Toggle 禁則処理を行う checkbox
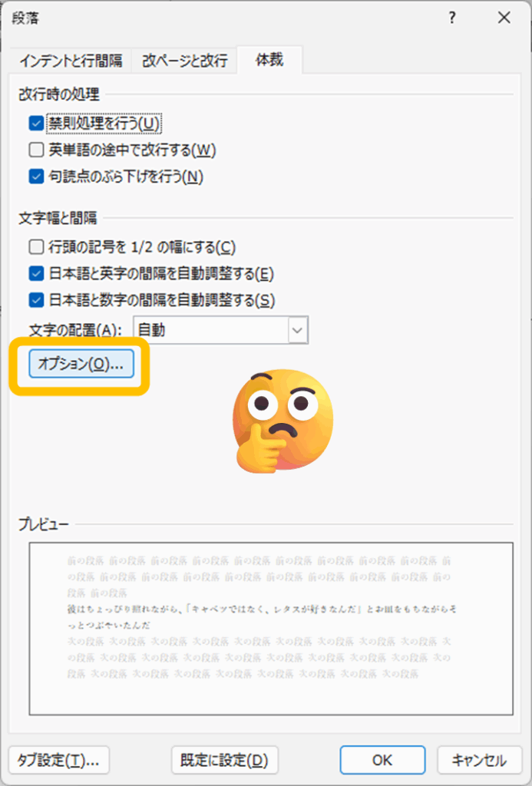This screenshot has height=786, width=532. (36, 124)
